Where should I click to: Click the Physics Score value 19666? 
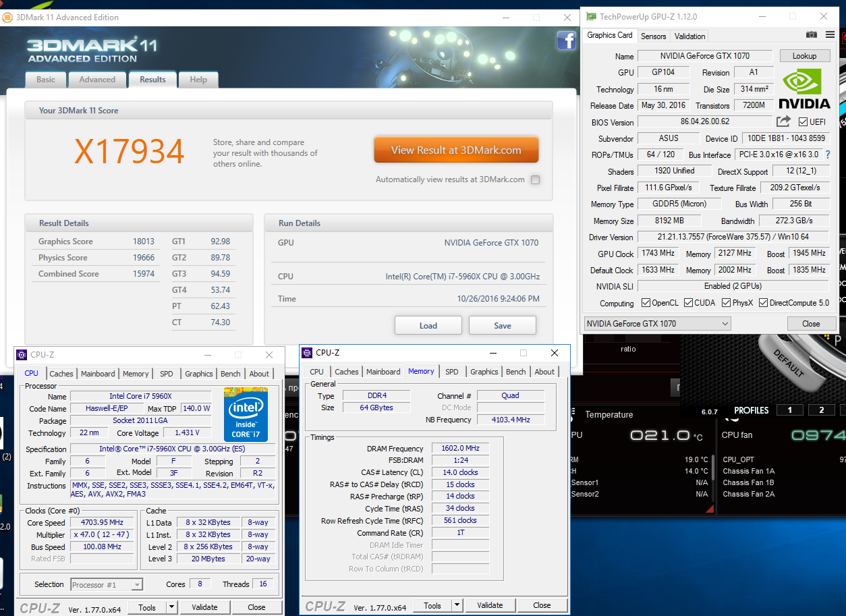coord(143,258)
